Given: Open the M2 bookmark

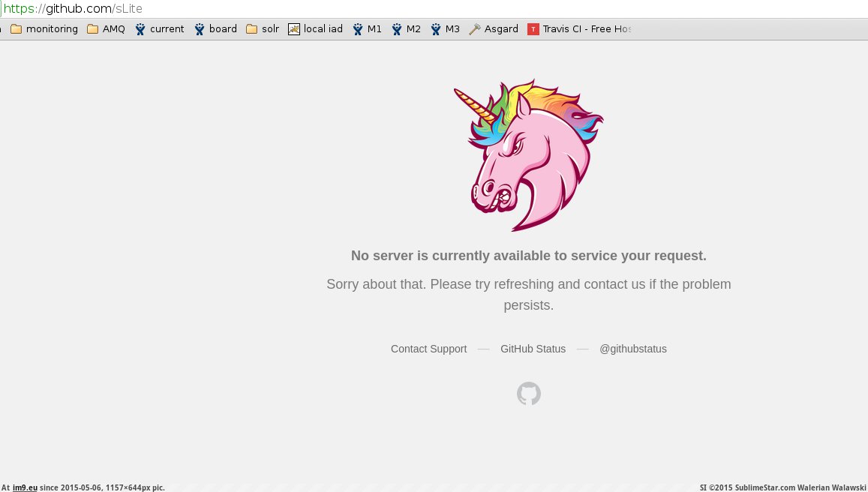Looking at the screenshot, I should (407, 29).
